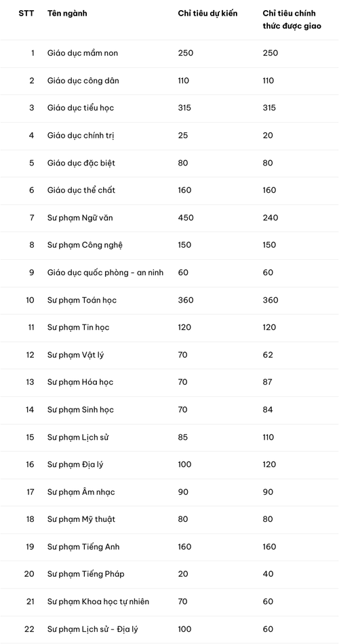Image resolution: width=339 pixels, height=644 pixels.
Task: Select the 'Sư phạm Toán học' entry
Action: tap(82, 300)
